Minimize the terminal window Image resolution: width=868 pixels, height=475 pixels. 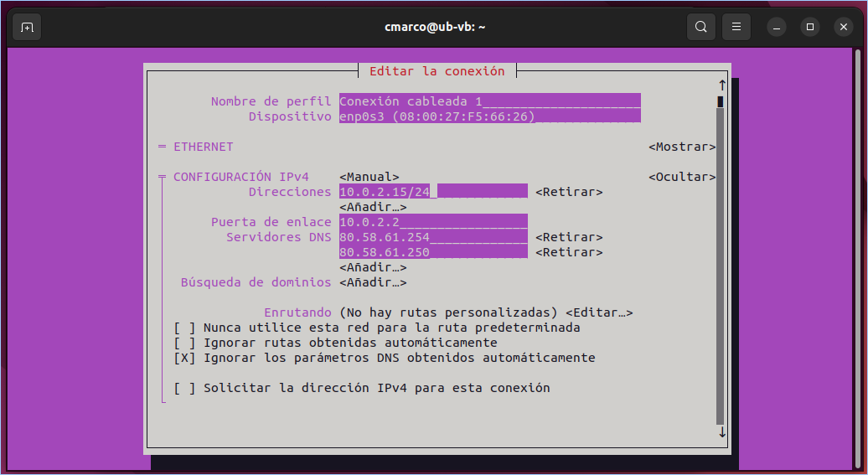(777, 27)
